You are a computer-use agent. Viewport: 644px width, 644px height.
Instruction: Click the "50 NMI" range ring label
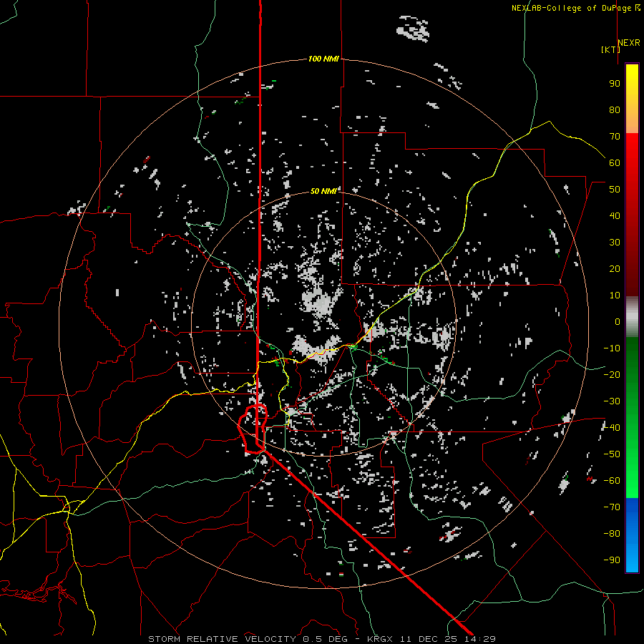(323, 191)
